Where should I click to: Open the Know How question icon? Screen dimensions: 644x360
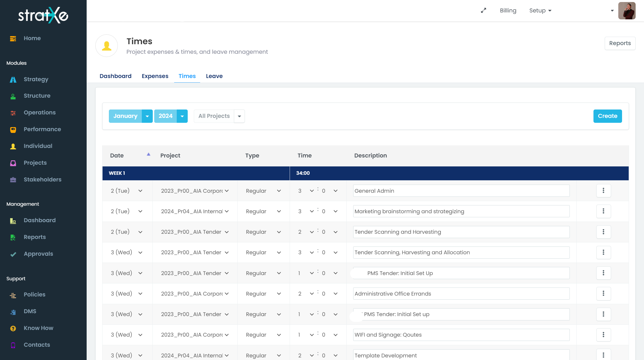(x=13, y=328)
